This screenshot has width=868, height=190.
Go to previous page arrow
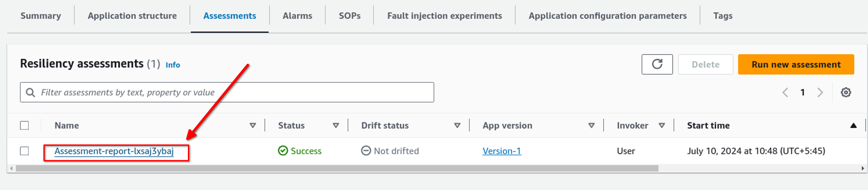coord(785,92)
